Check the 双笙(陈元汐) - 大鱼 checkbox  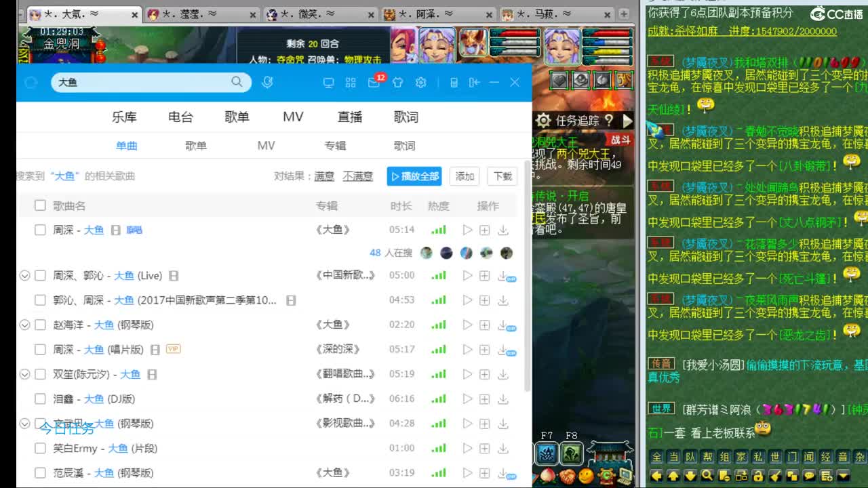(40, 375)
